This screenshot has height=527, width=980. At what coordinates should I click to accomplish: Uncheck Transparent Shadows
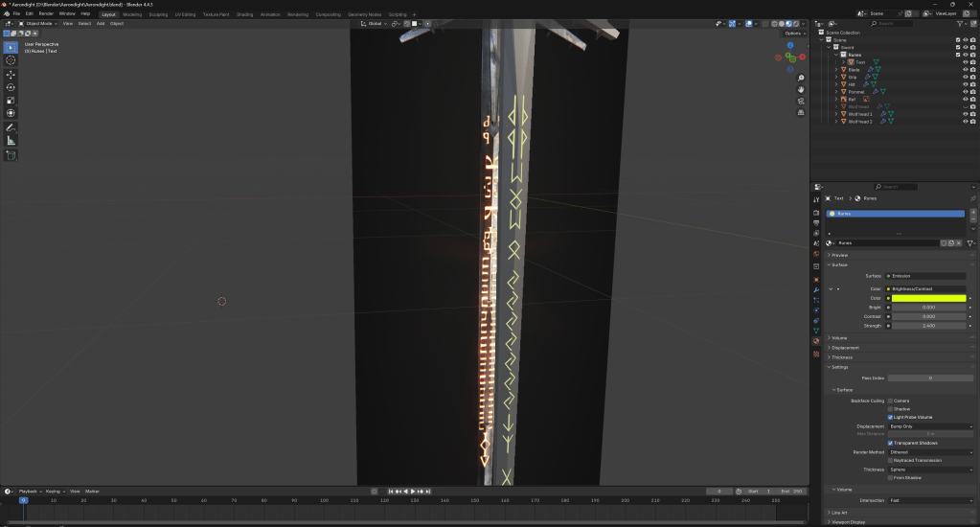[891, 443]
